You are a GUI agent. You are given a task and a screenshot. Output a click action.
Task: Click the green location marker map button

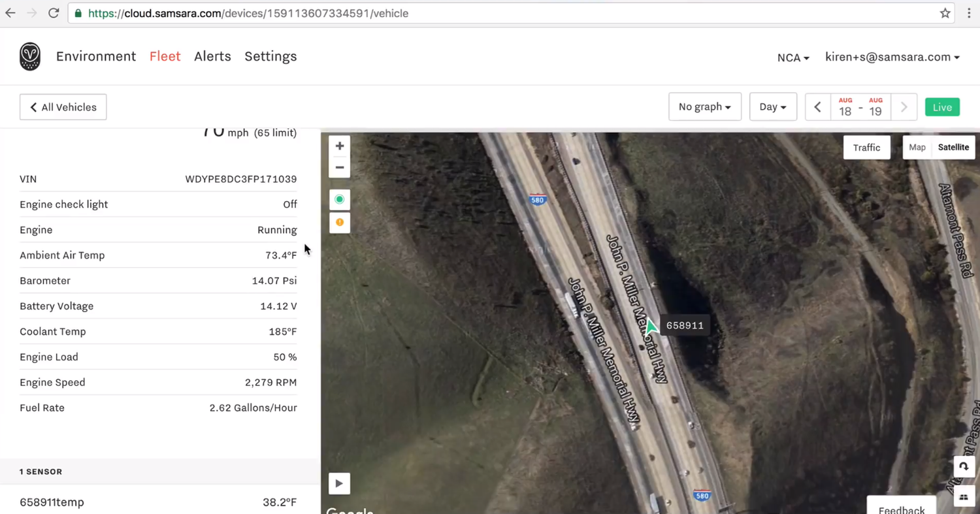(x=340, y=199)
